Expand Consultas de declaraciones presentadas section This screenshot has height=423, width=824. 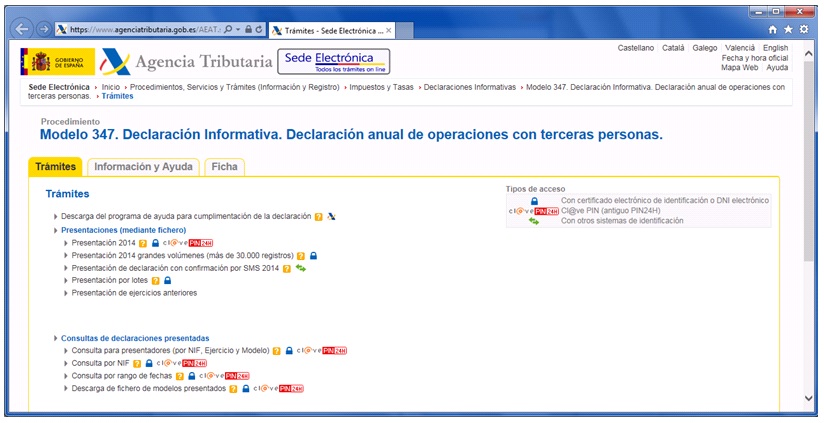135,338
